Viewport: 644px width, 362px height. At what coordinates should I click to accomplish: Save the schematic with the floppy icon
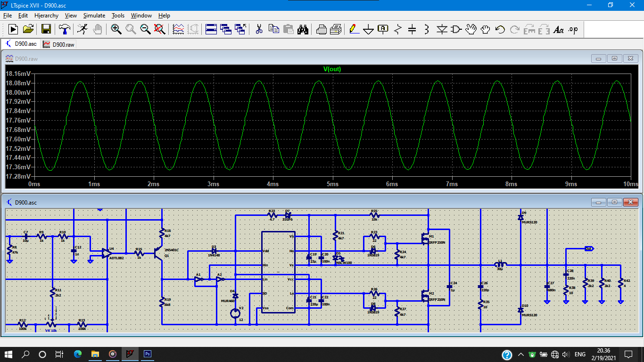pos(46,29)
